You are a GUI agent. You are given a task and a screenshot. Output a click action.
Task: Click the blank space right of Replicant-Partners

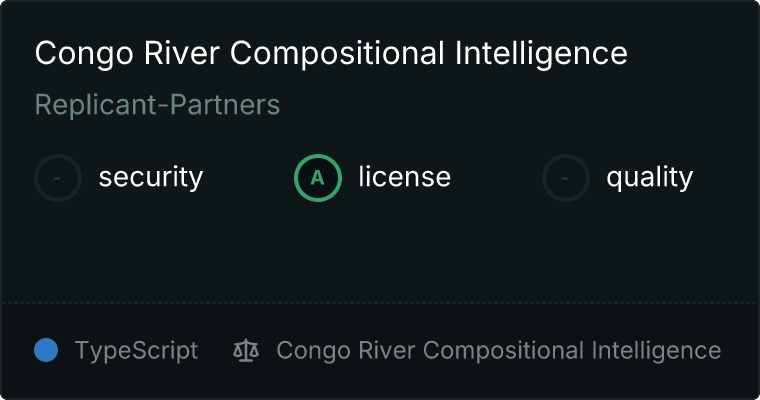coord(500,104)
